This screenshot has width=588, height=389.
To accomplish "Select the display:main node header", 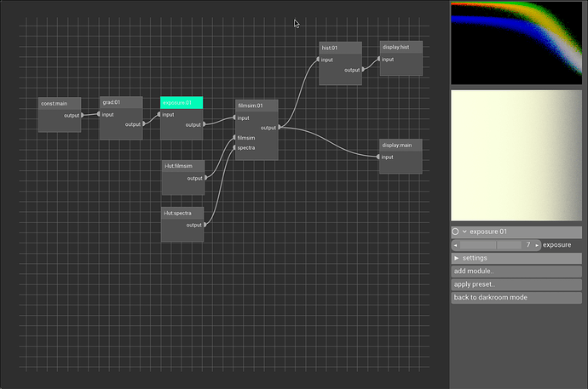I will point(401,145).
